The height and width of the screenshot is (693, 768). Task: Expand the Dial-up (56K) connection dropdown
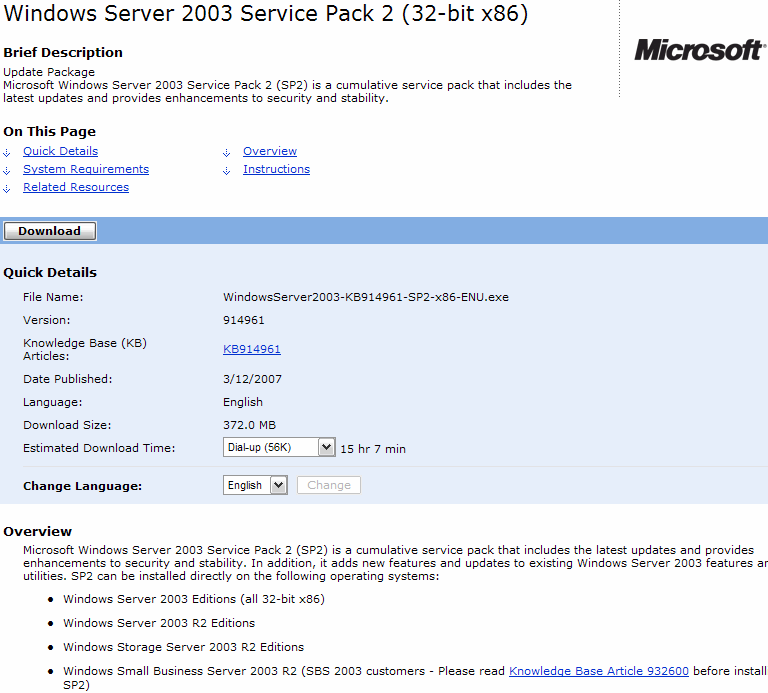279,447
